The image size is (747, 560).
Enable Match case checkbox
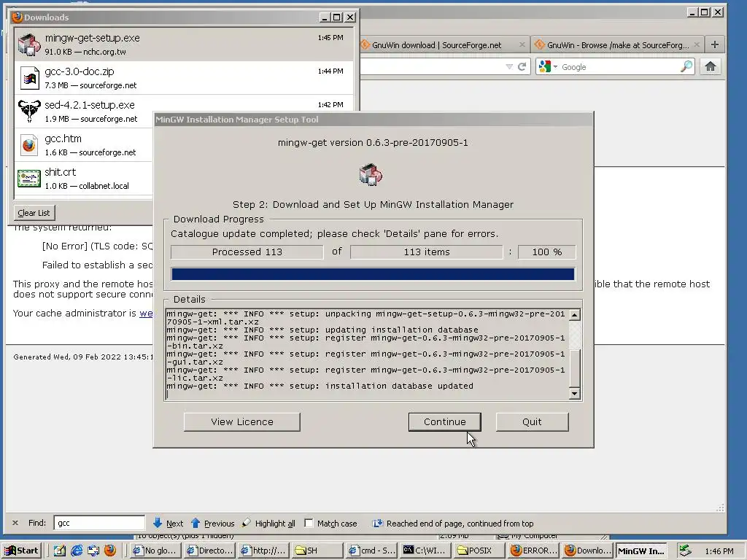coord(309,523)
